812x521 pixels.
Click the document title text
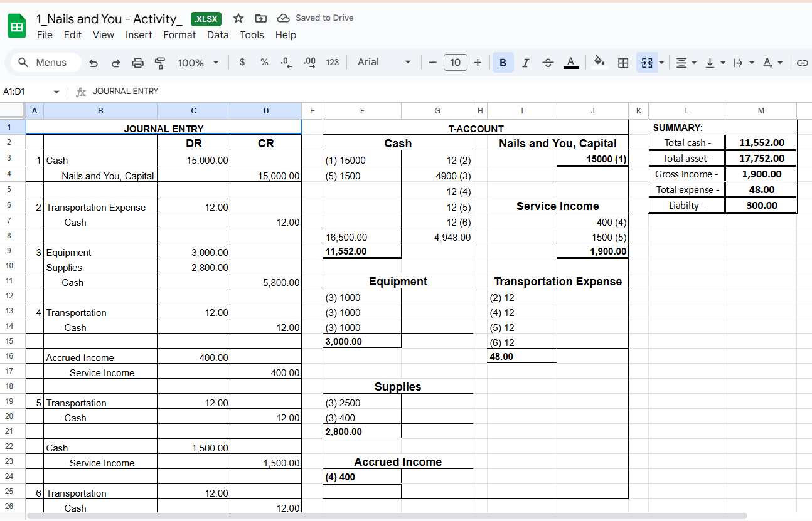pyautogui.click(x=110, y=19)
